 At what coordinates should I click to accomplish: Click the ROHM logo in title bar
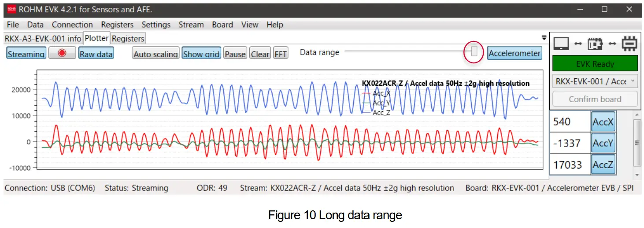(11, 10)
